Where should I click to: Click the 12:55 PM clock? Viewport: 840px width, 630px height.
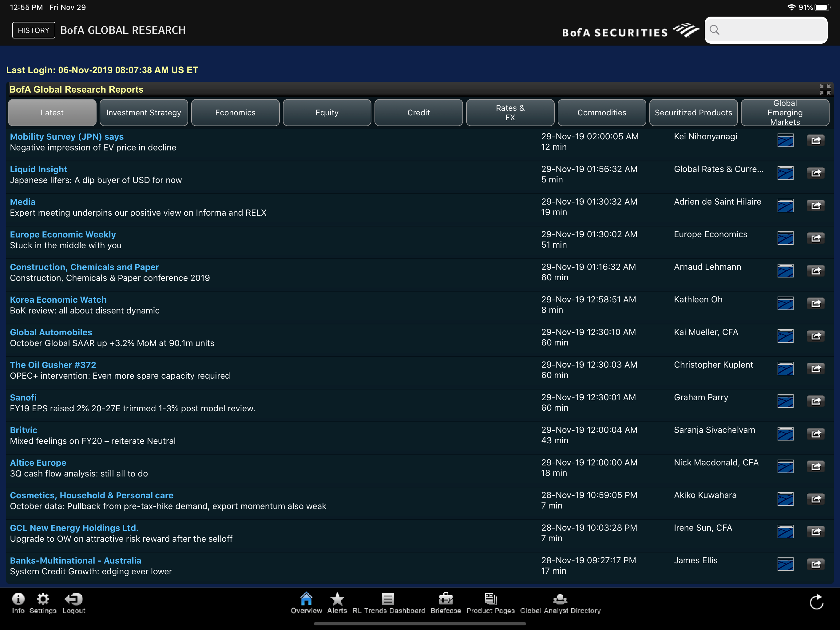[26, 7]
